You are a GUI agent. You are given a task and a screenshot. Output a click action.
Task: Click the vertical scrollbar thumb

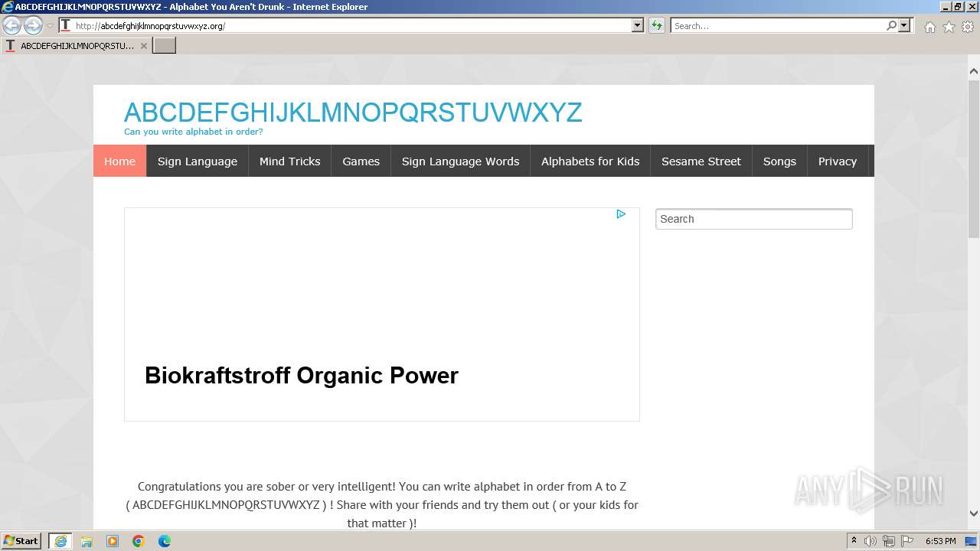(974, 159)
